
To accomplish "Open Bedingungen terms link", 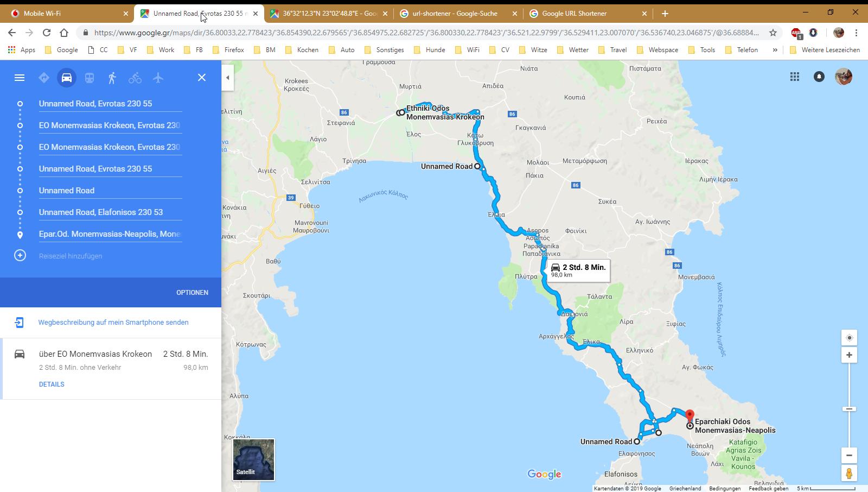I will [x=725, y=488].
